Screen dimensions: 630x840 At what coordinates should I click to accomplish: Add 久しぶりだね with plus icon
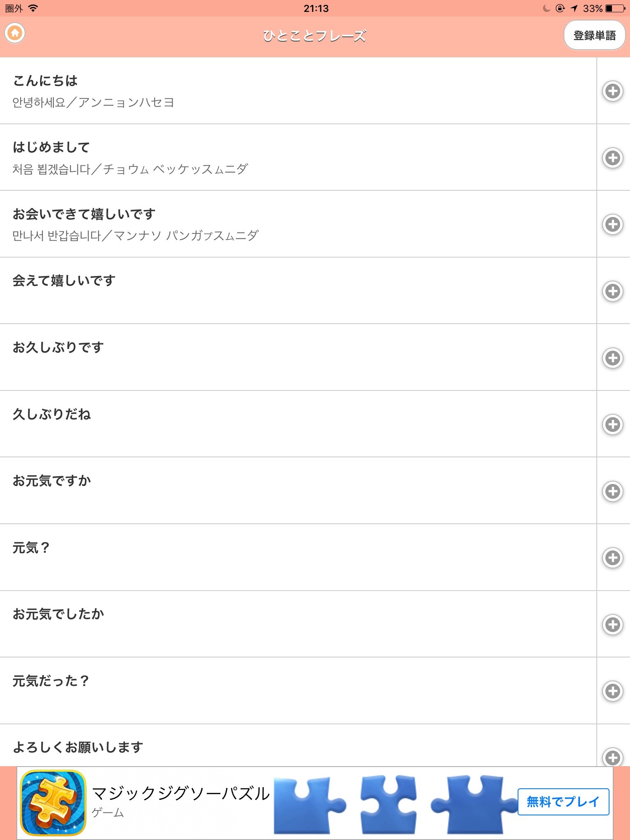click(612, 425)
